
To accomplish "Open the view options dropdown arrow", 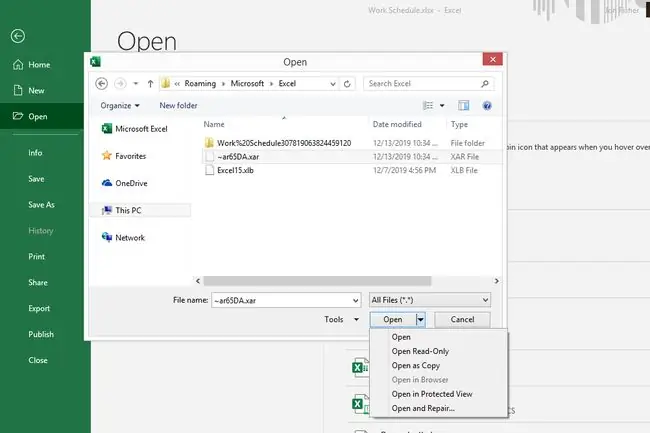I will [x=442, y=106].
